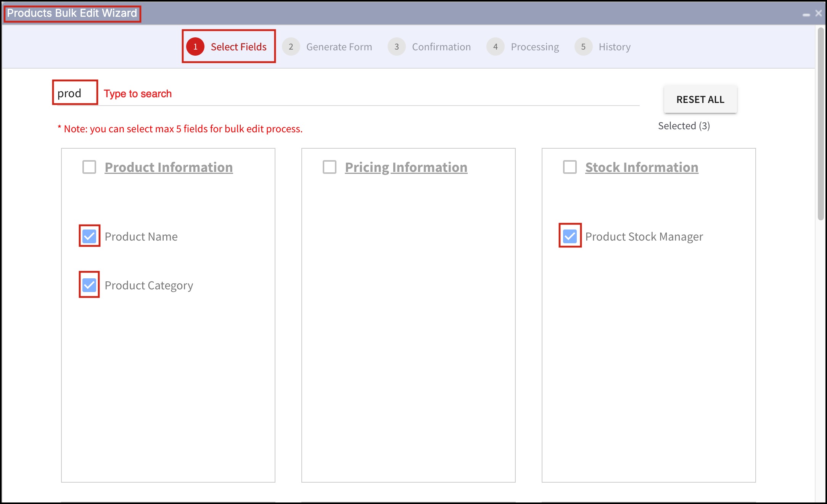Click the vertical scrollbar thumb
This screenshot has width=827, height=504.
pos(821,122)
